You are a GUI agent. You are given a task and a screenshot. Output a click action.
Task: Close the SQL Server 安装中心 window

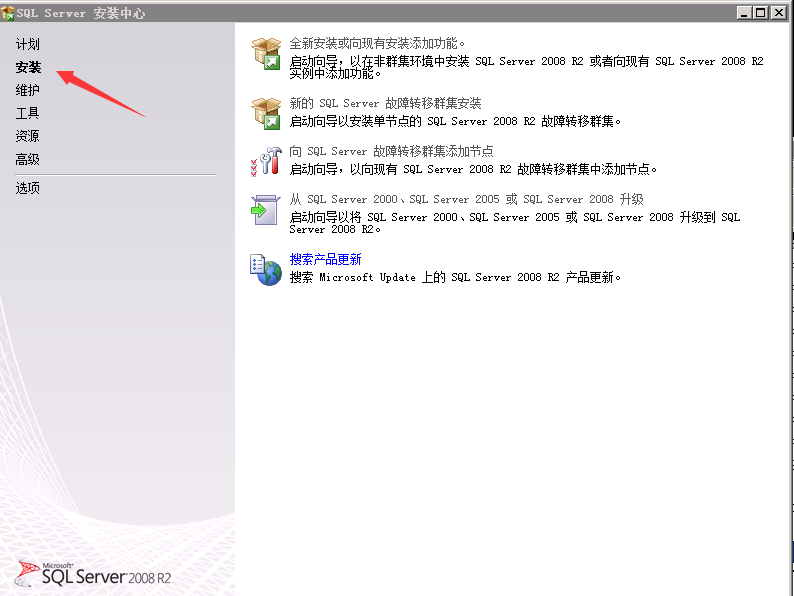tap(778, 13)
